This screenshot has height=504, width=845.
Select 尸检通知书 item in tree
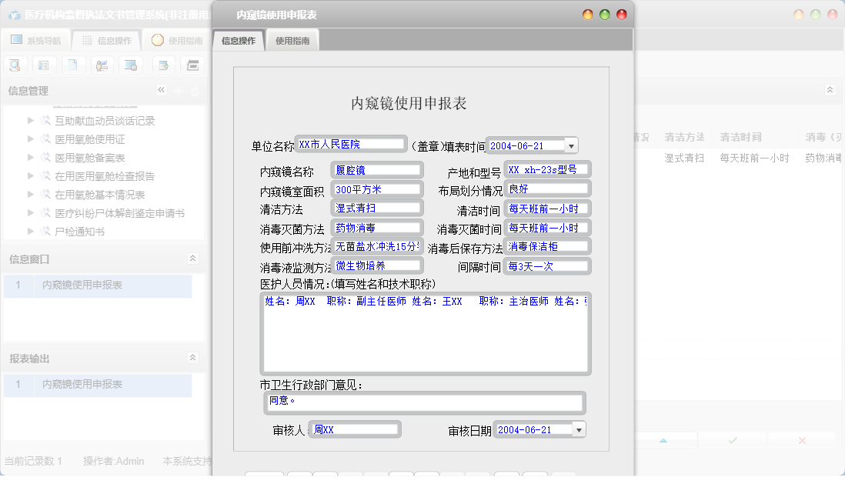[x=80, y=232]
